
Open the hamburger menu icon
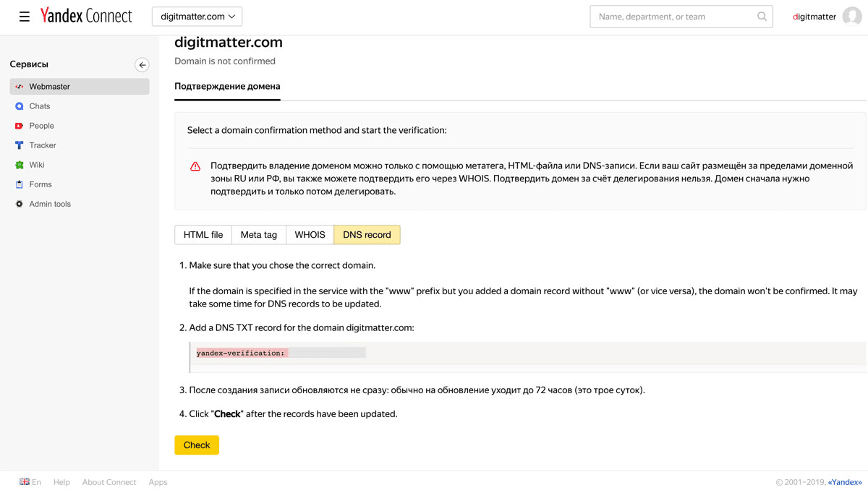click(24, 17)
